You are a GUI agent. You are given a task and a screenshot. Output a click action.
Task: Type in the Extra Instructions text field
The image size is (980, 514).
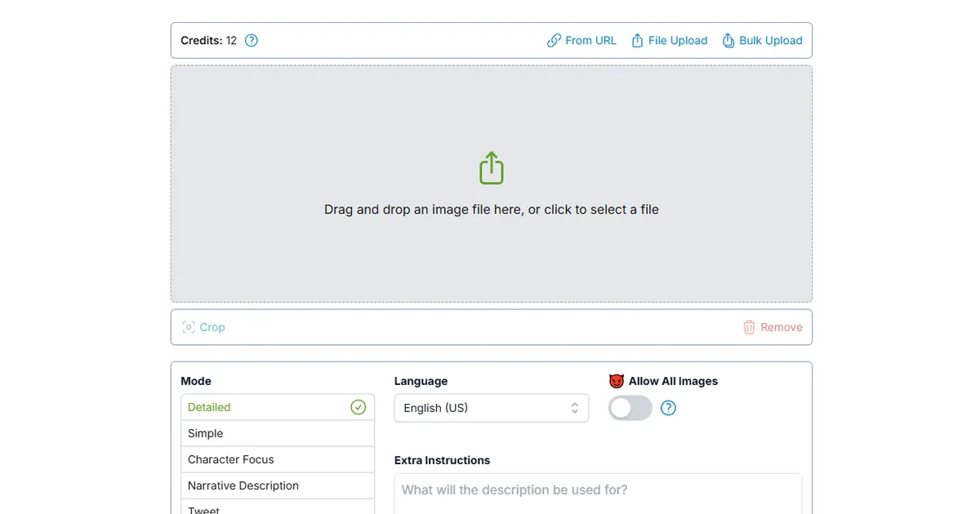[x=598, y=493]
